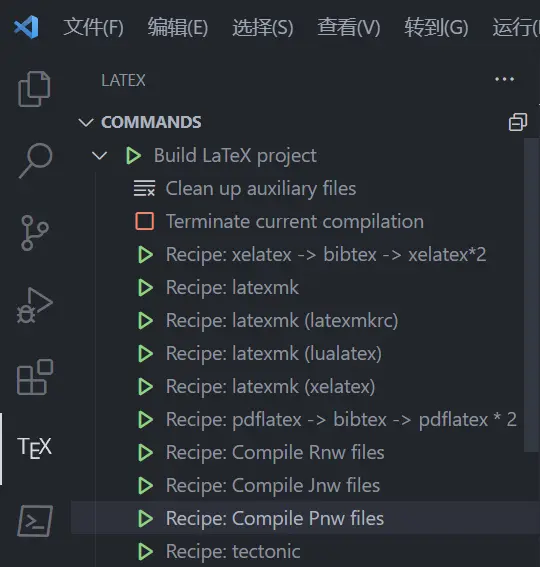Open the Source Control icon
The width and height of the screenshot is (540, 567).
pyautogui.click(x=35, y=233)
